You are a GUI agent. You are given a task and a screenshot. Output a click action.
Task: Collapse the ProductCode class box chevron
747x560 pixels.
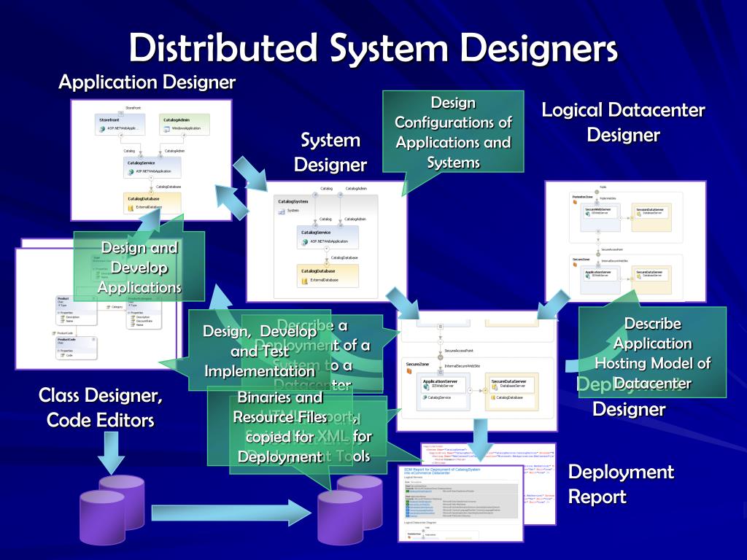(94, 339)
